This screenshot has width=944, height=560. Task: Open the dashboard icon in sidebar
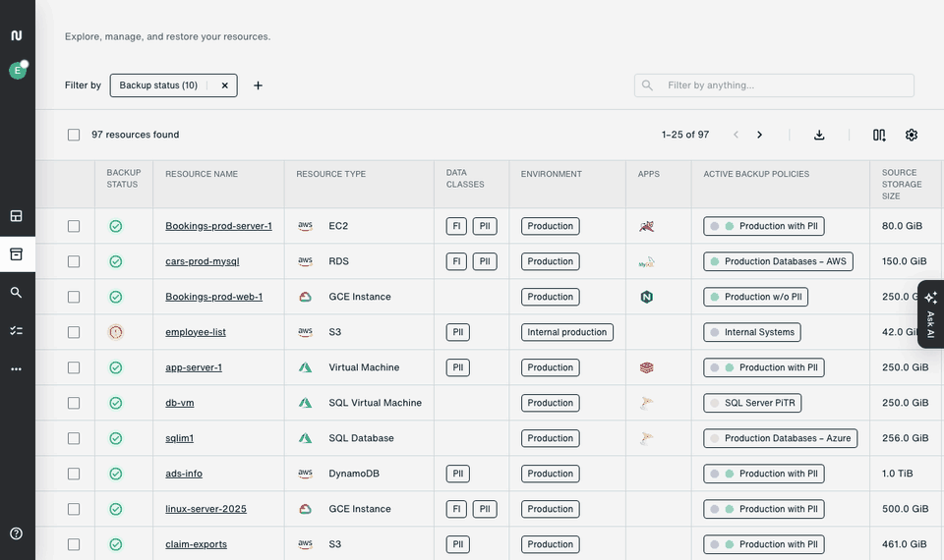tap(17, 216)
